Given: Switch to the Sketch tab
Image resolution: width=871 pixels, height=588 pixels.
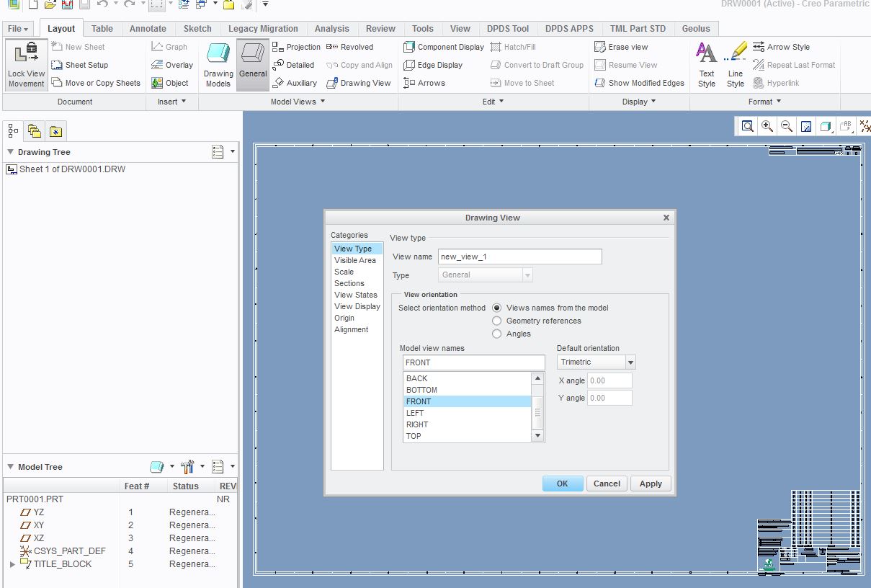Looking at the screenshot, I should tap(197, 29).
